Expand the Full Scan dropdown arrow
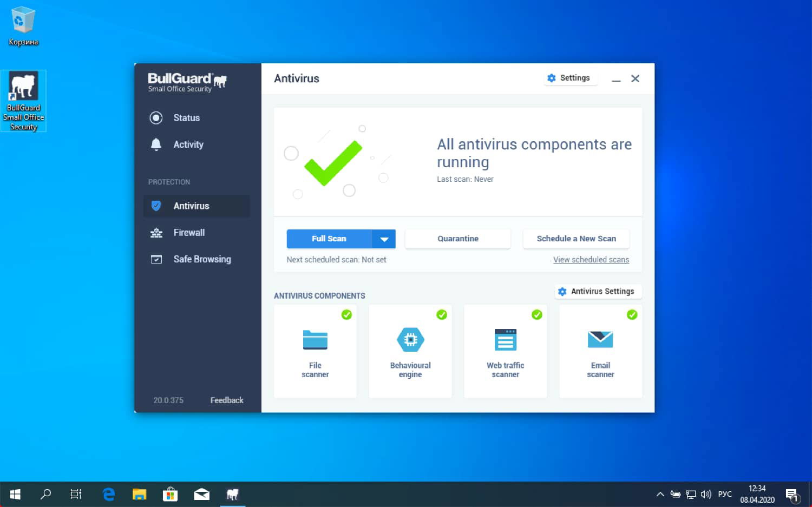This screenshot has width=812, height=507. click(384, 239)
